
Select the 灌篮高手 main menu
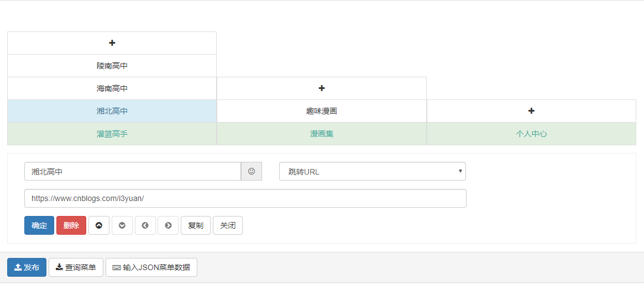tap(112, 134)
